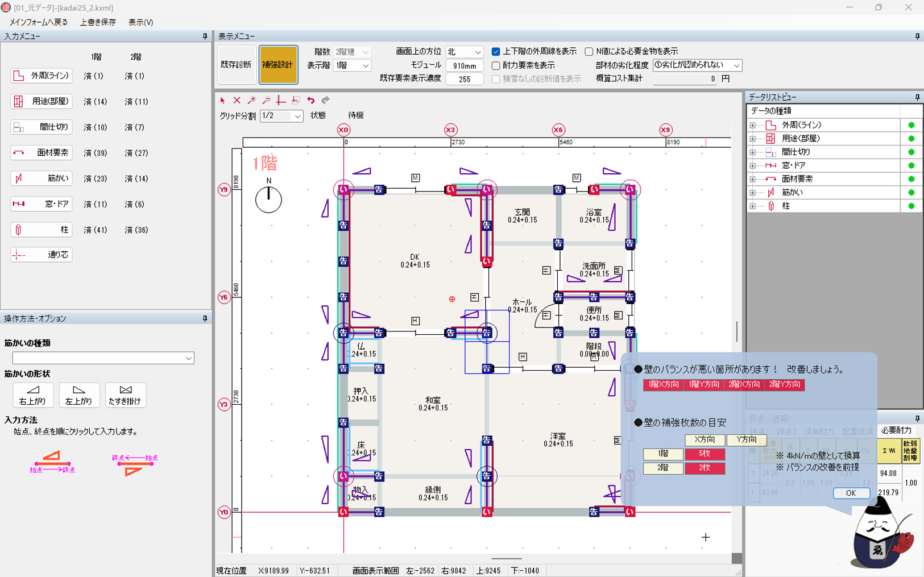Viewport: 924px width, 577px height.
Task: Open the グリッド分割 dropdown
Action: coord(281,116)
